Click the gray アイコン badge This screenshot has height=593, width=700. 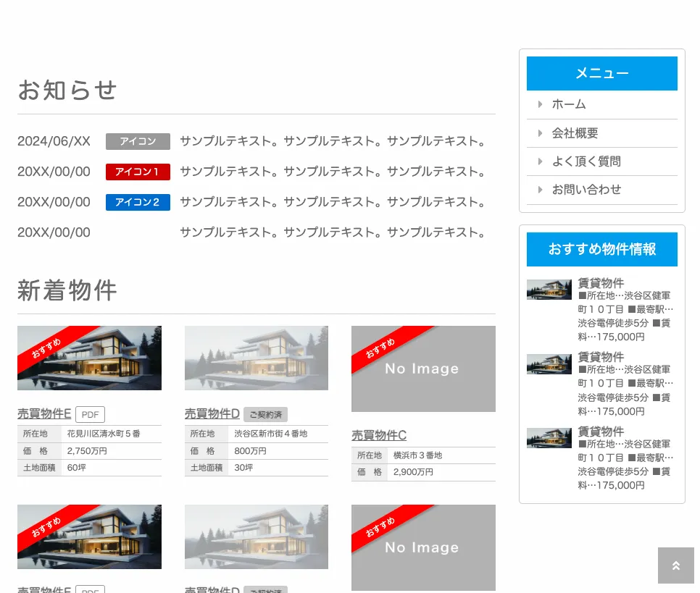(138, 141)
